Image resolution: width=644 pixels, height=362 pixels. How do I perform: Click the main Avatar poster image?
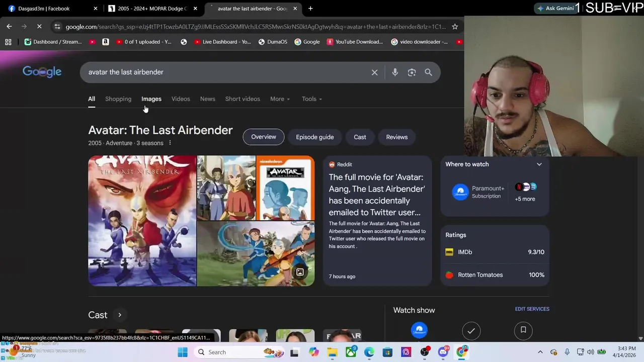coord(142,221)
